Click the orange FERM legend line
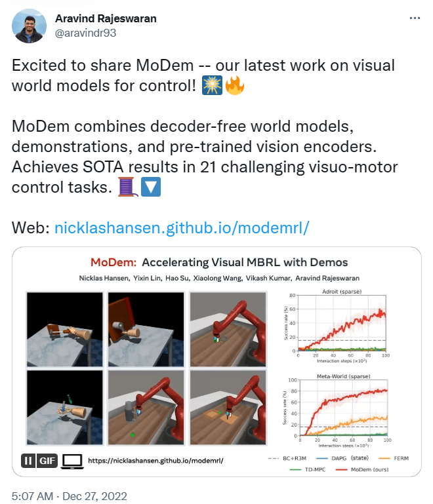This screenshot has width=433, height=504. tap(384, 458)
